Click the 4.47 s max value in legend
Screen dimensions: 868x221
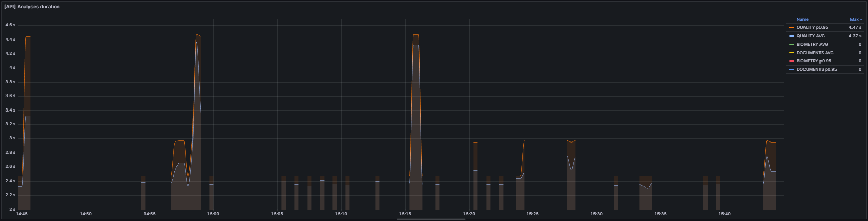point(855,27)
